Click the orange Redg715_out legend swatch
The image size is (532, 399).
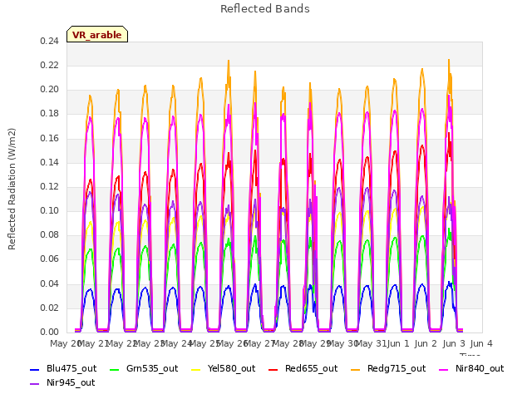pyautogui.click(x=356, y=369)
